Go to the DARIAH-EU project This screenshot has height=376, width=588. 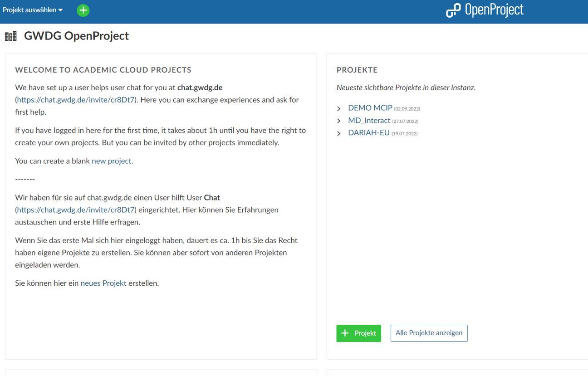click(x=368, y=133)
